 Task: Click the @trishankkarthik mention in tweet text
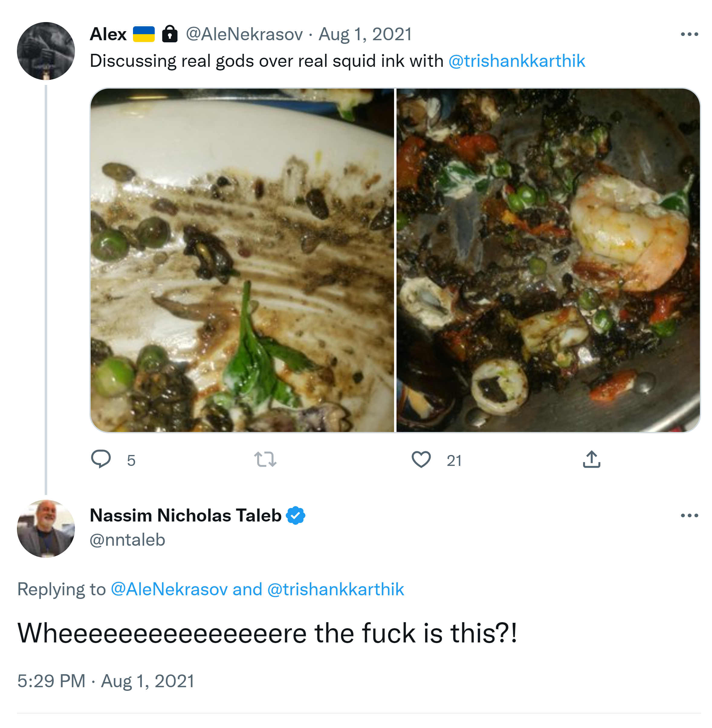click(516, 61)
